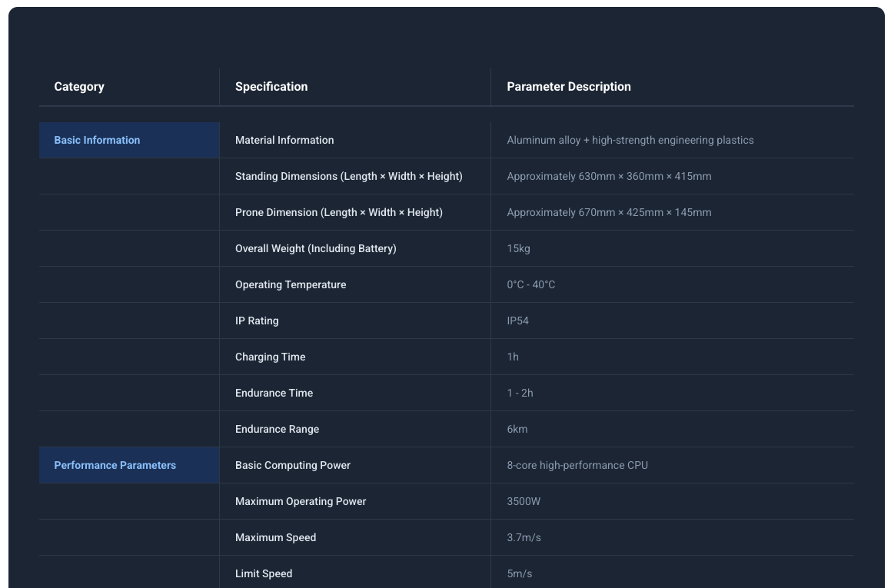Click the Category column header
The width and height of the screenshot is (891, 588).
coord(79,87)
